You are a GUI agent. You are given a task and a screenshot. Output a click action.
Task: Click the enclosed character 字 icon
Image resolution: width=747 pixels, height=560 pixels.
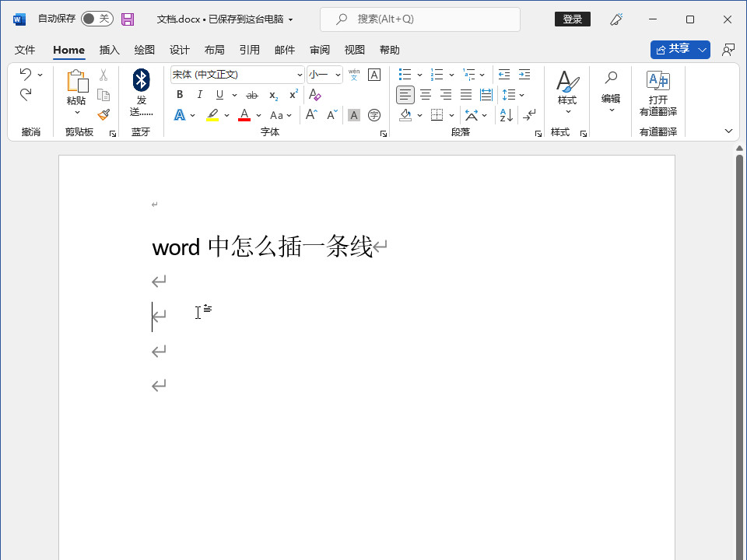[374, 115]
